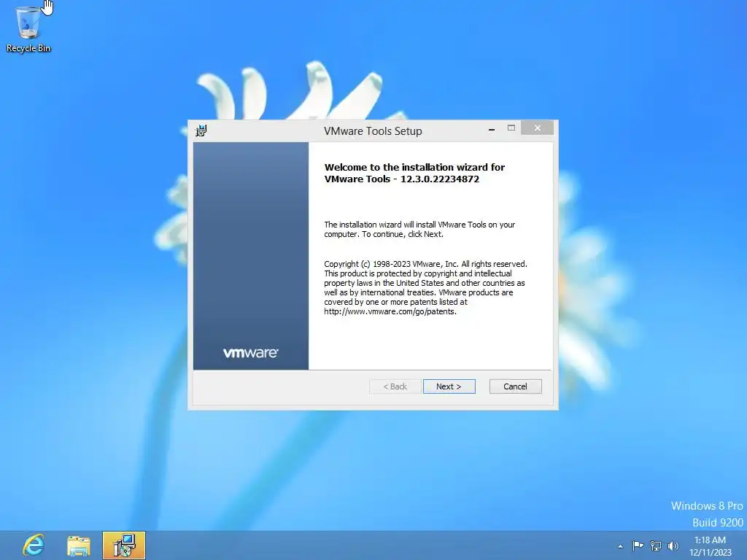Open File Explorer from the taskbar
The height and width of the screenshot is (560, 747).
pos(79,545)
